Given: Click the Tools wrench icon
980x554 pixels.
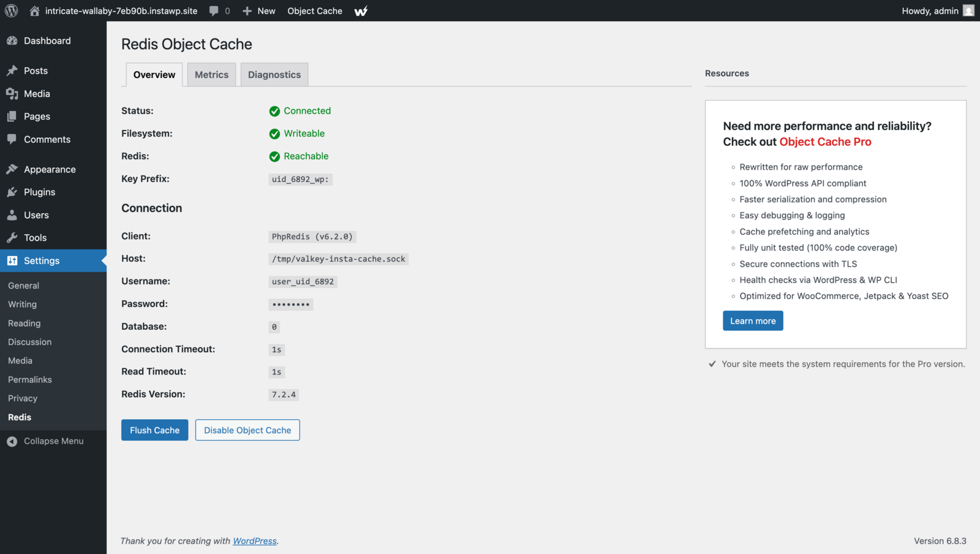Looking at the screenshot, I should (x=12, y=238).
